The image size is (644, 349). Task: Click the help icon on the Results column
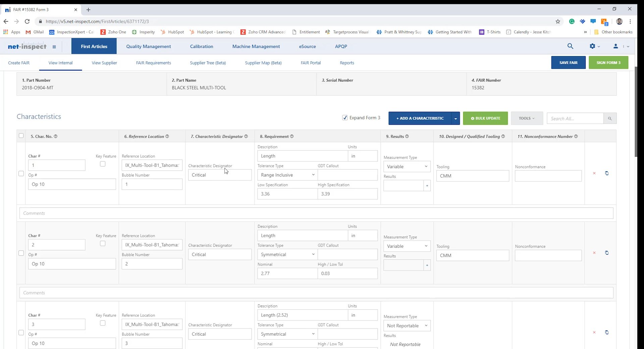pyautogui.click(x=407, y=136)
